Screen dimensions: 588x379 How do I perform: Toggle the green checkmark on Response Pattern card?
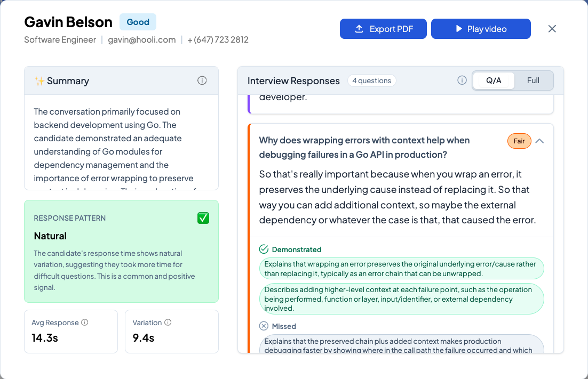(x=203, y=218)
